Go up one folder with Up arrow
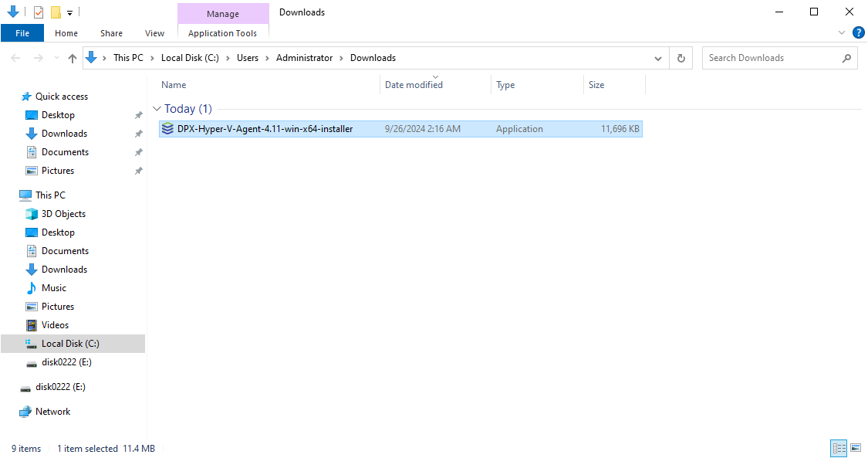 pyautogui.click(x=73, y=58)
